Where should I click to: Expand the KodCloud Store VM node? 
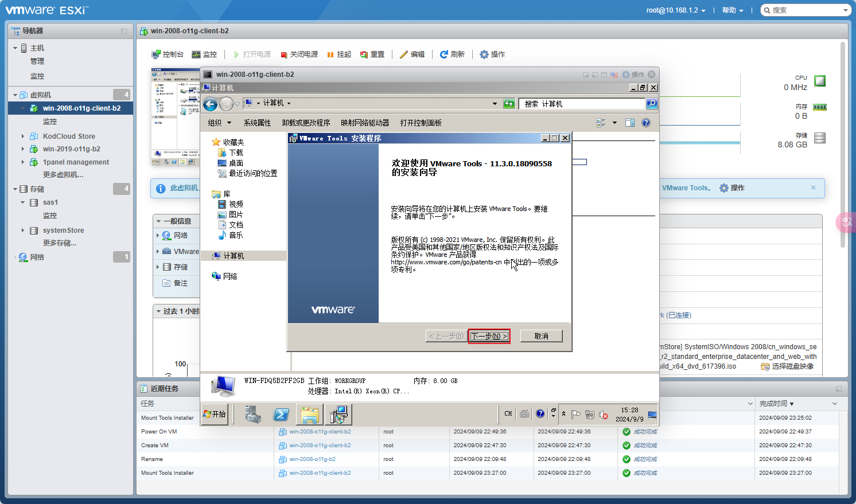click(23, 136)
